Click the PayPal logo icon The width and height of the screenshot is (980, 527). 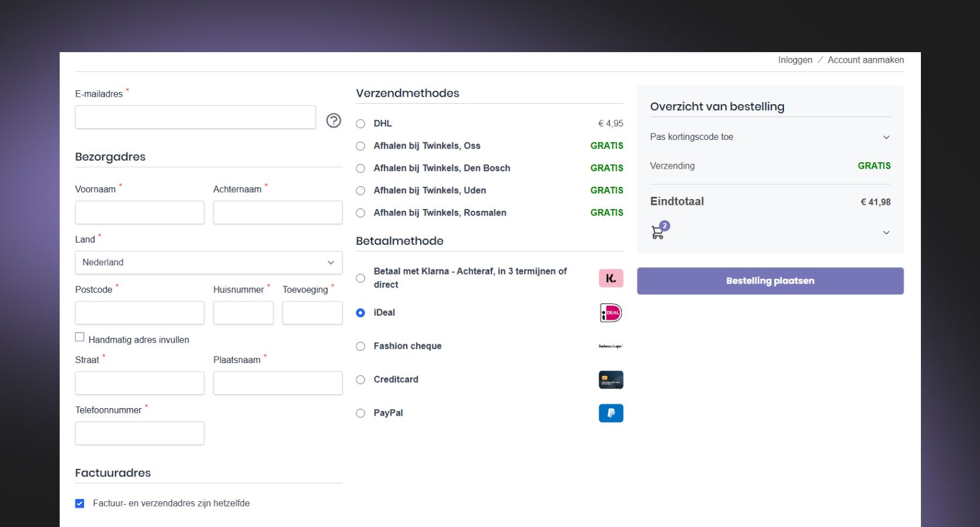pos(611,413)
